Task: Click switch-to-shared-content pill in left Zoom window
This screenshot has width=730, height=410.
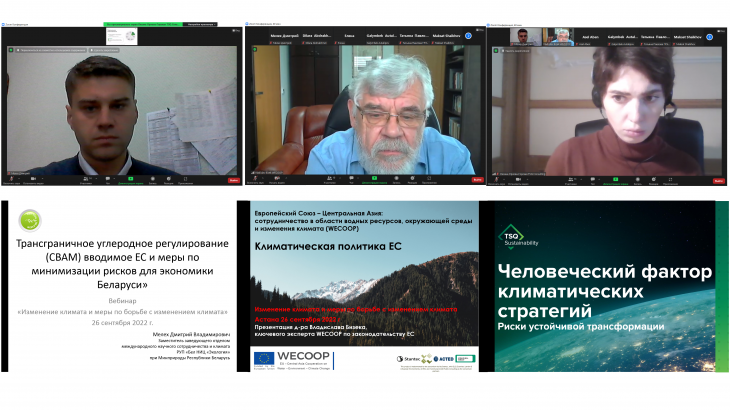Action: pos(51,50)
